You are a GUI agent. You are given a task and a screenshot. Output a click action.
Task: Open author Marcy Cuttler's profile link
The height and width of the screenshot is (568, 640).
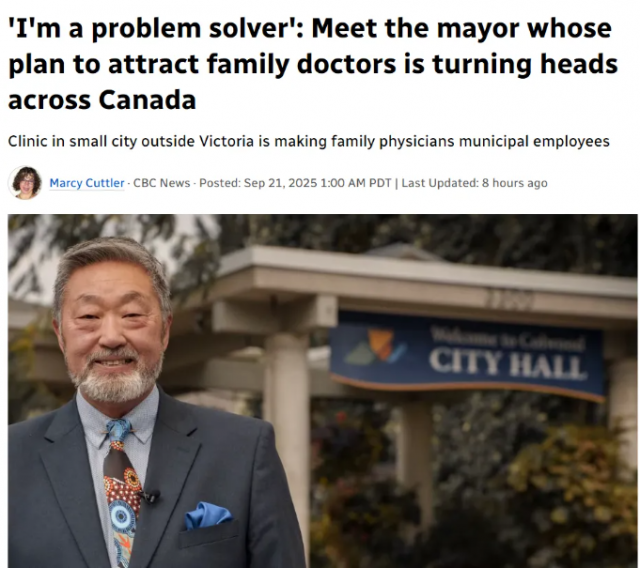[x=87, y=183]
